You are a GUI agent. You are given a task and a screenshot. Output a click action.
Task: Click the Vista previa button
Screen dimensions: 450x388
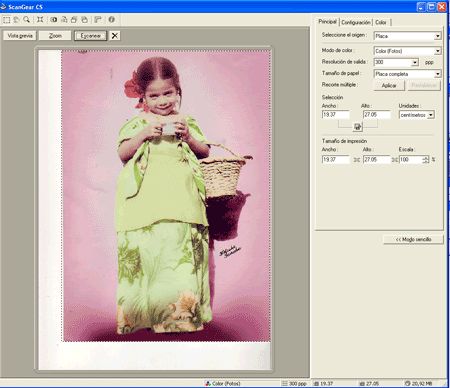point(20,36)
